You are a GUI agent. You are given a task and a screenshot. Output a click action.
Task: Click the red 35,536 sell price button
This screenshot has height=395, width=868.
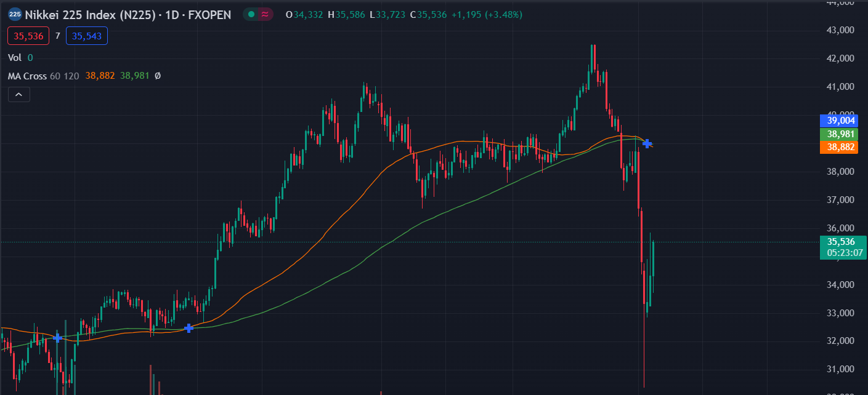28,36
